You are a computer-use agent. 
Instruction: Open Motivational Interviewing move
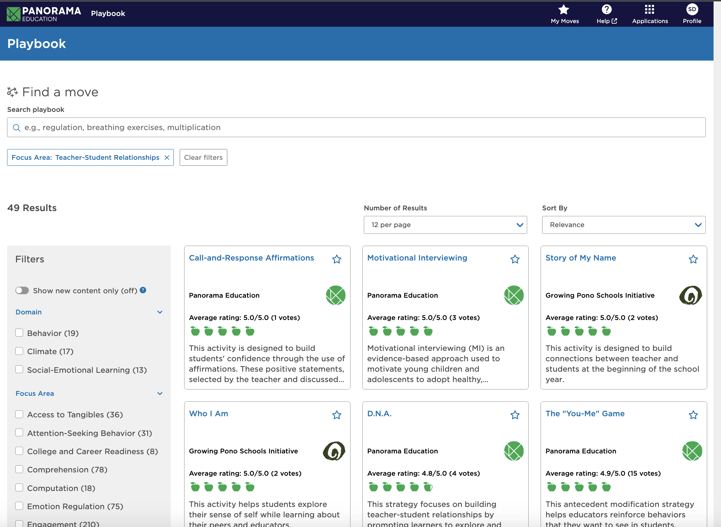pos(417,258)
